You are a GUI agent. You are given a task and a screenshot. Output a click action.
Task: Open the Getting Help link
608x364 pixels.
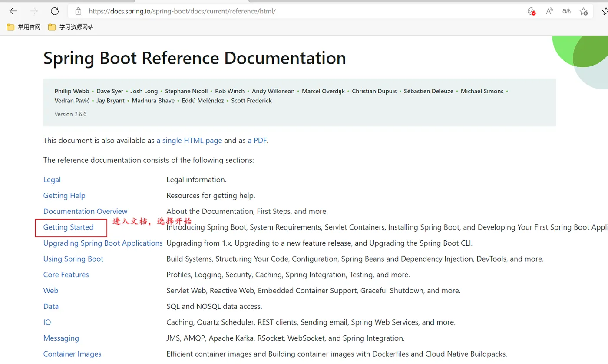[64, 196]
